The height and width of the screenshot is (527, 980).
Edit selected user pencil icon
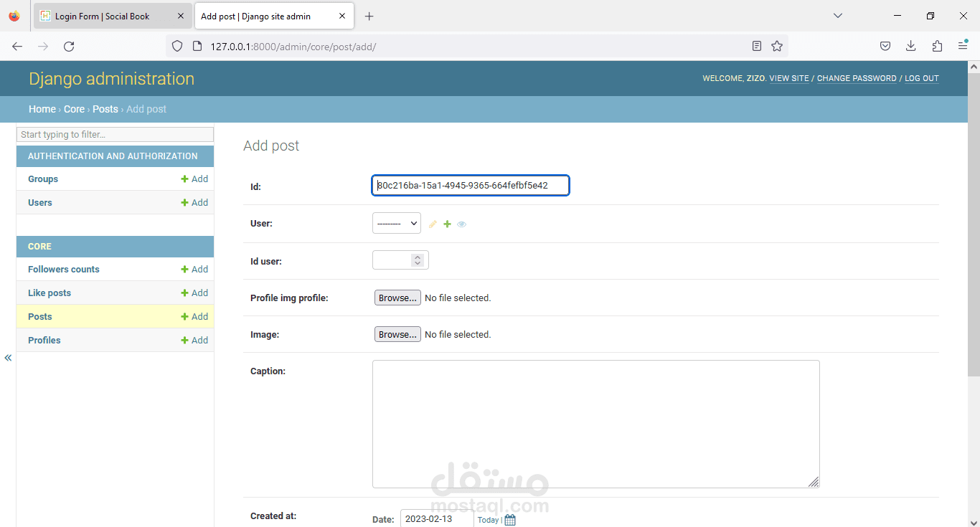(x=433, y=224)
